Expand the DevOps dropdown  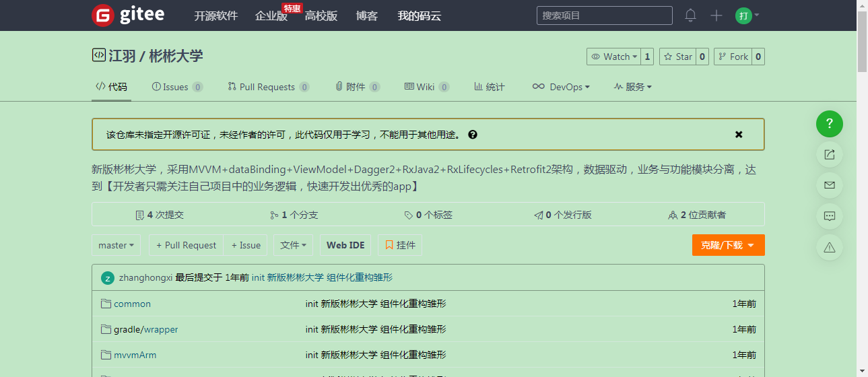561,87
